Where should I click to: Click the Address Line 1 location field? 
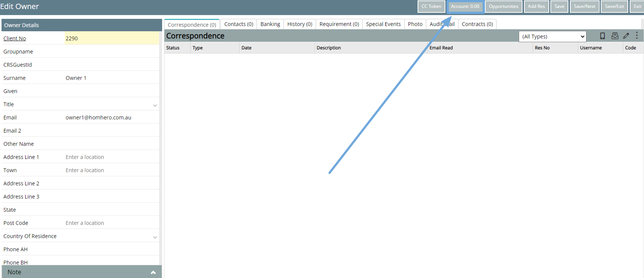click(111, 157)
